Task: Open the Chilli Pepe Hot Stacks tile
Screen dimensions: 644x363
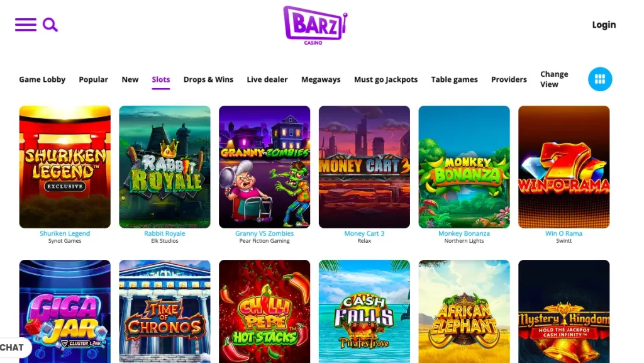Action: pyautogui.click(x=265, y=311)
